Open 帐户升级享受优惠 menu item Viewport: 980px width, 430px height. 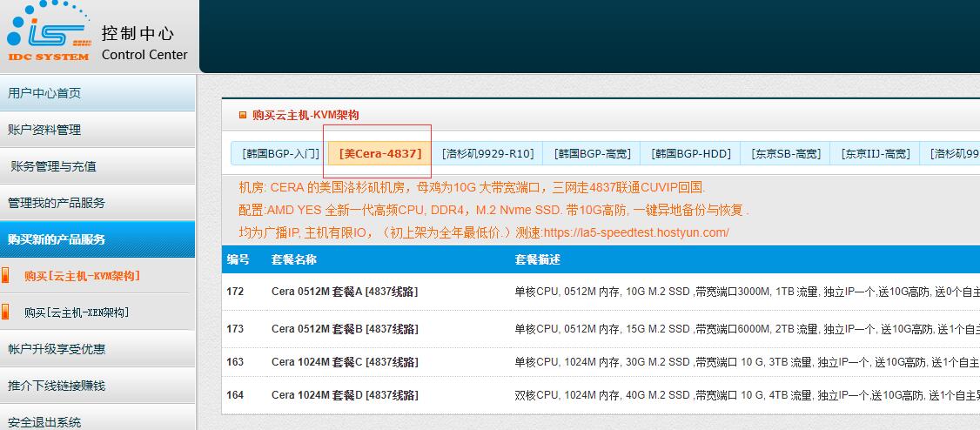(97, 349)
